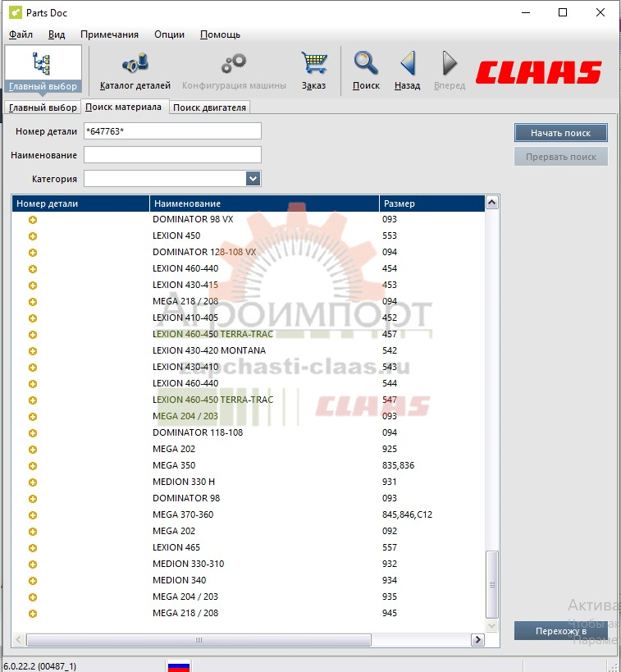Image resolution: width=621 pixels, height=672 pixels.
Task: Expand the DOMINATOR 98 VX row
Action: pyautogui.click(x=33, y=220)
